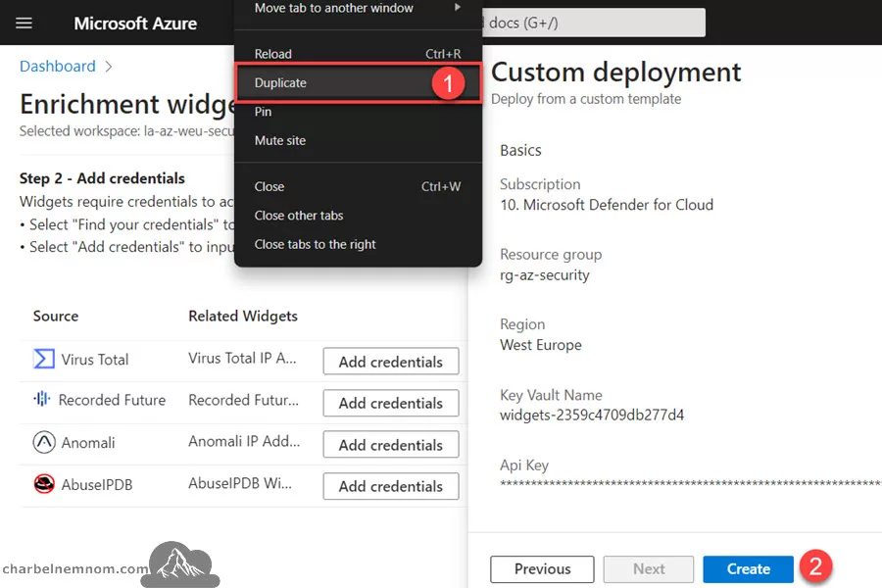882x588 pixels.
Task: Click the Virus Total source name
Action: click(95, 360)
